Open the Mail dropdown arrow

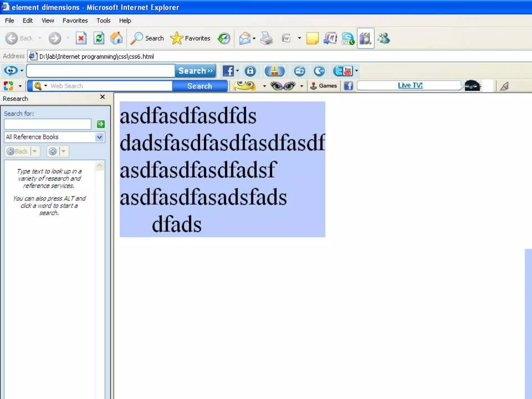pyautogui.click(x=254, y=38)
